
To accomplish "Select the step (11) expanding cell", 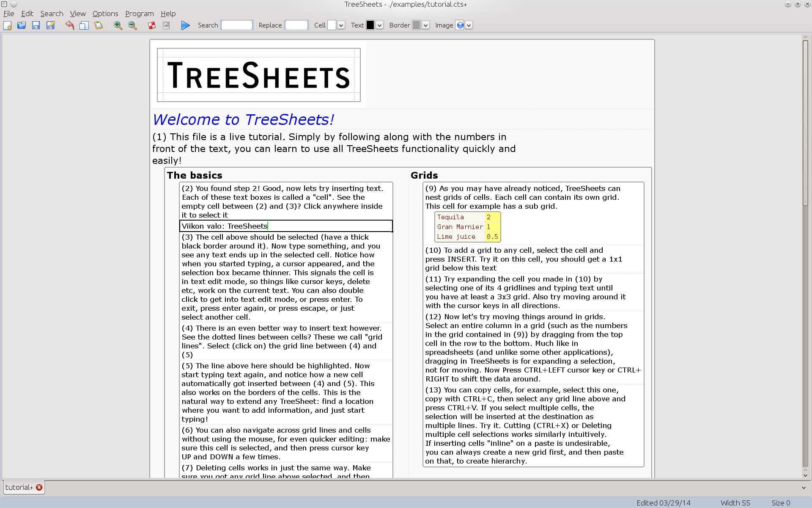I will coord(533,292).
